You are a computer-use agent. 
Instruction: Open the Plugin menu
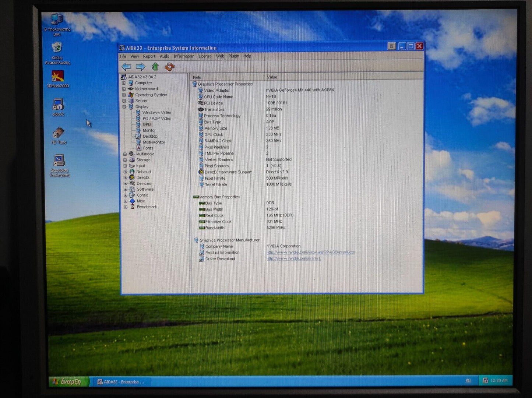coord(233,56)
